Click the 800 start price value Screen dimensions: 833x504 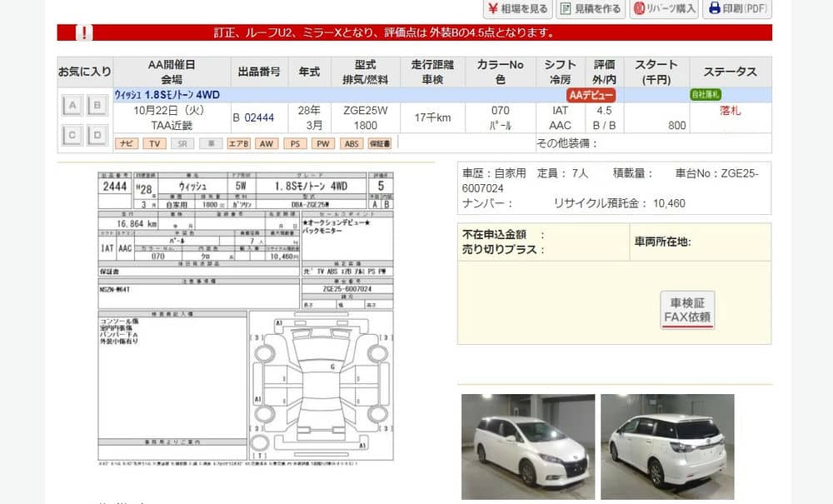click(x=676, y=125)
